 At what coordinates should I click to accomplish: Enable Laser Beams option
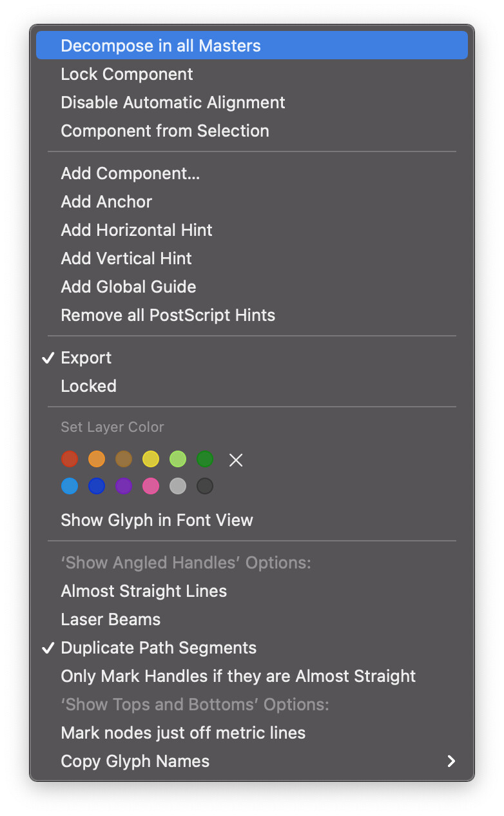(111, 619)
